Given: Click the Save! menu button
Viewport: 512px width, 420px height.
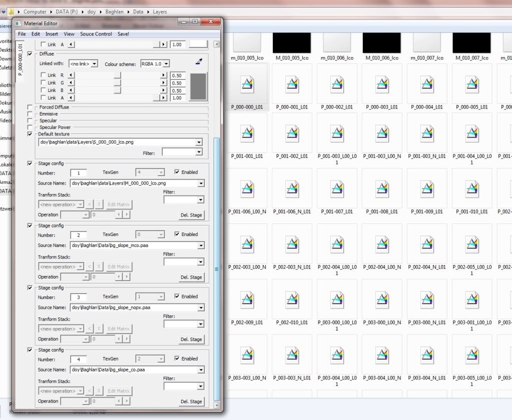Looking at the screenshot, I should 123,34.
